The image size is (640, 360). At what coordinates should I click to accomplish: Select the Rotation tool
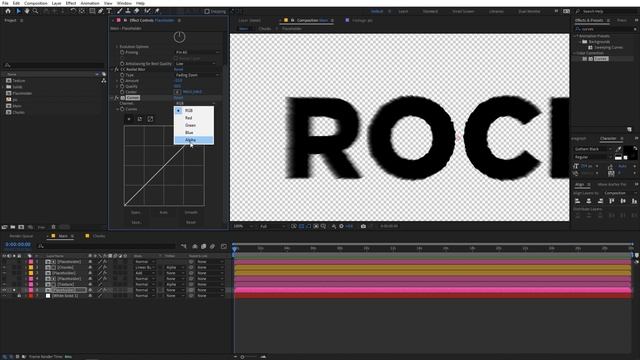coord(73,11)
